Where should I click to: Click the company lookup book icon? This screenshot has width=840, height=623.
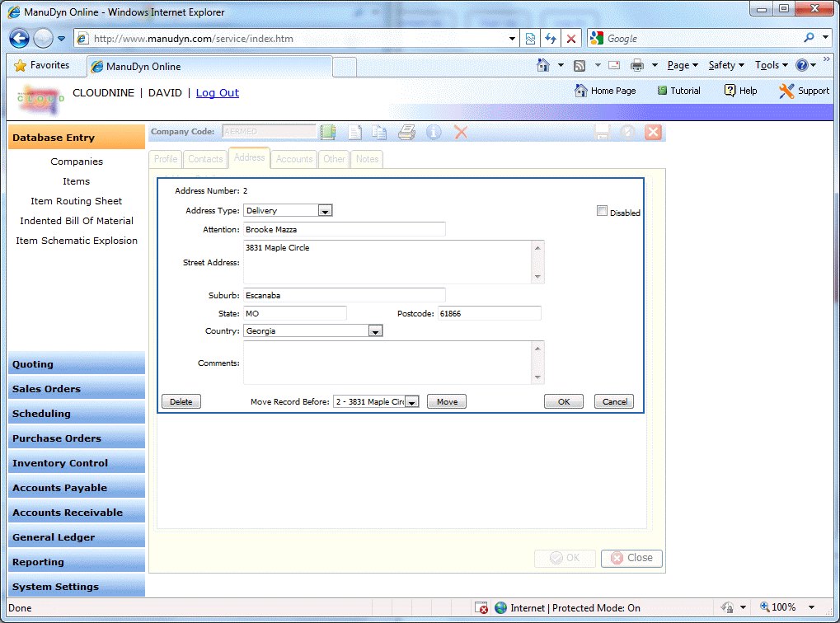coord(328,132)
